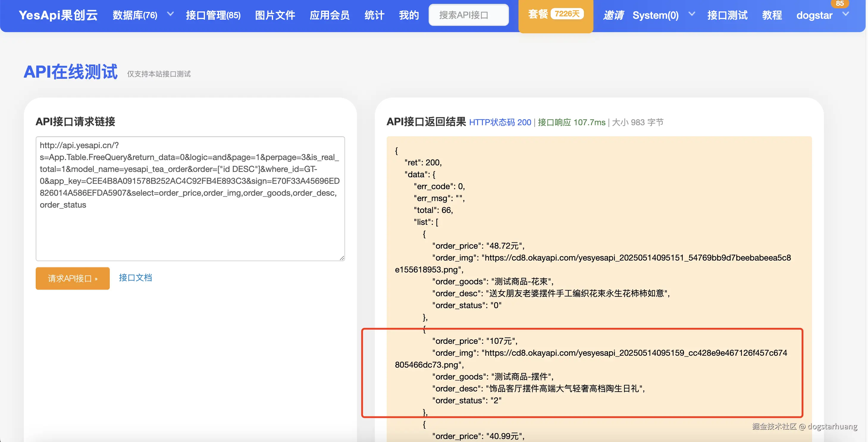Open the 统计 page

(374, 15)
